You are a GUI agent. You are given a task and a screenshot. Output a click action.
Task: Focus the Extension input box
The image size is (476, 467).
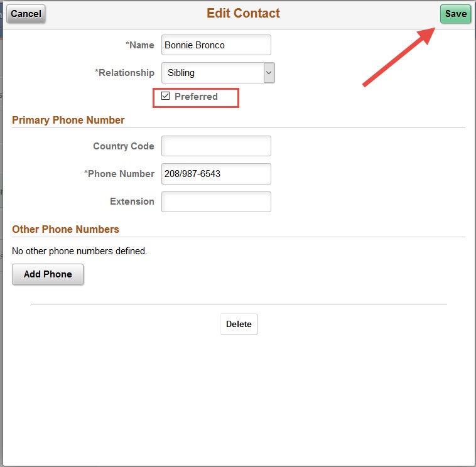(216, 201)
